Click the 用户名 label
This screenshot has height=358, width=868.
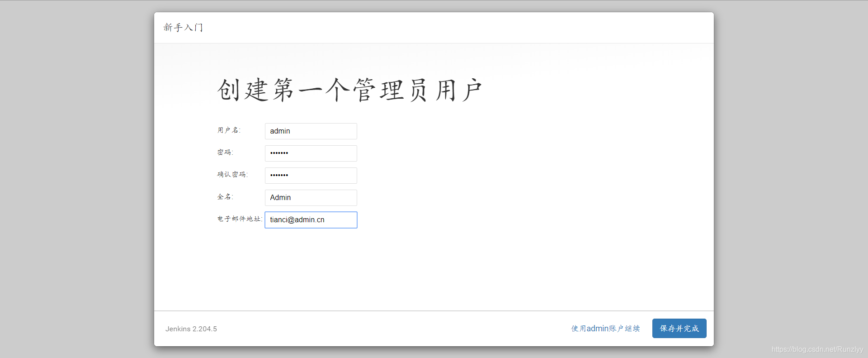pyautogui.click(x=229, y=130)
